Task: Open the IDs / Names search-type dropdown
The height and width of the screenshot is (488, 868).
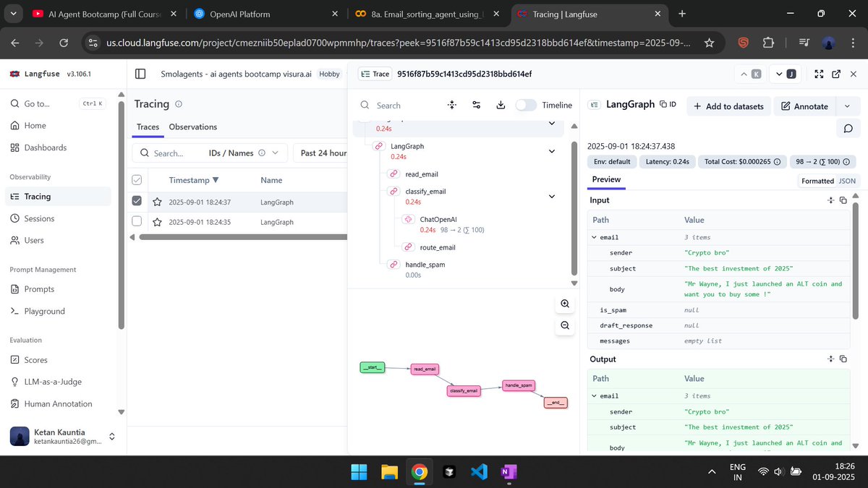Action: tap(244, 153)
